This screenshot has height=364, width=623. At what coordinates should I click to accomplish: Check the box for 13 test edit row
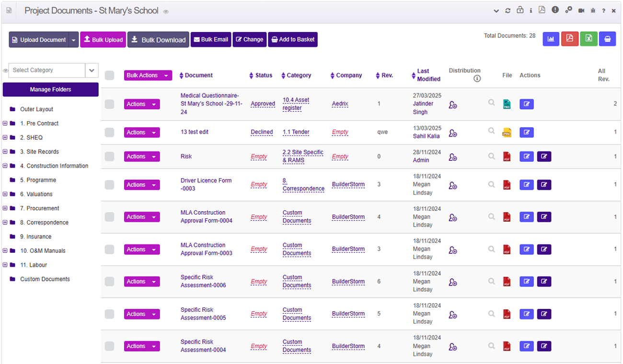pos(110,133)
